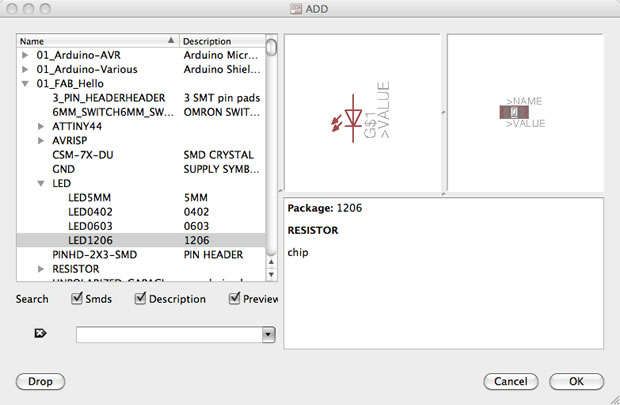Click the search tag icon
This screenshot has height=405, width=620.
click(x=40, y=333)
